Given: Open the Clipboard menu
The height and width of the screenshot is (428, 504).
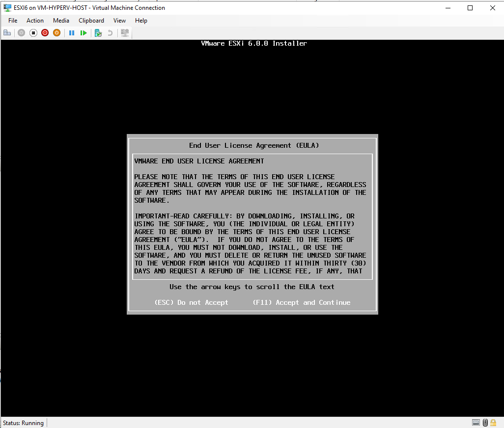Looking at the screenshot, I should pos(91,21).
